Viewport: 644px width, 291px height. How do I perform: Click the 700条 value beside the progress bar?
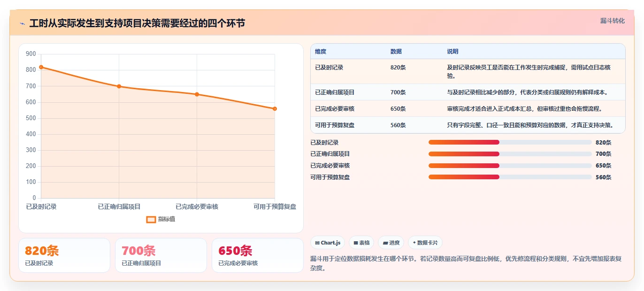(x=603, y=154)
